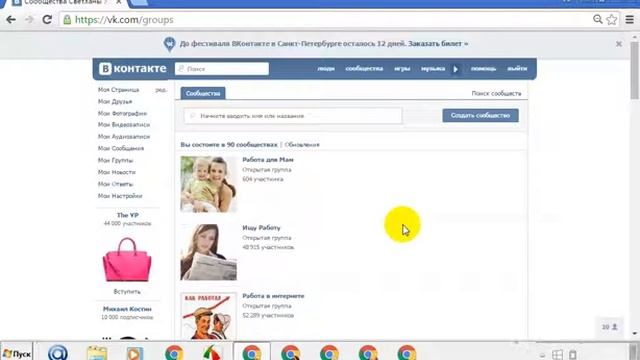Open 'Мои Группы' in the sidebar
The height and width of the screenshot is (360, 640).
[x=116, y=160]
